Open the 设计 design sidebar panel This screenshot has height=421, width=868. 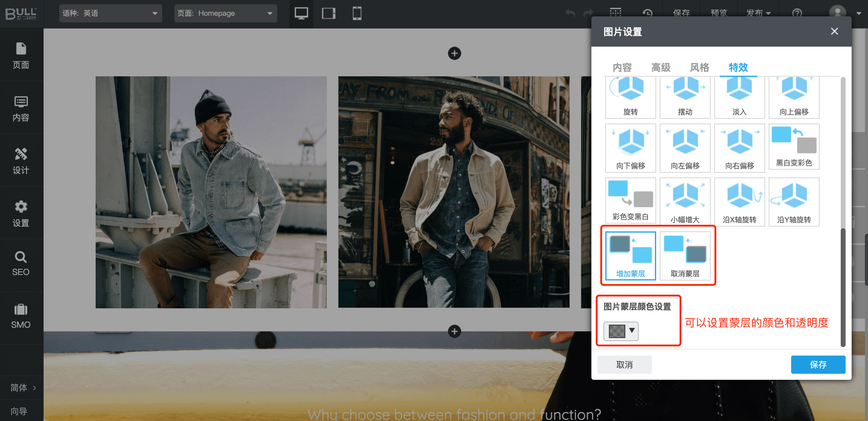point(21,161)
